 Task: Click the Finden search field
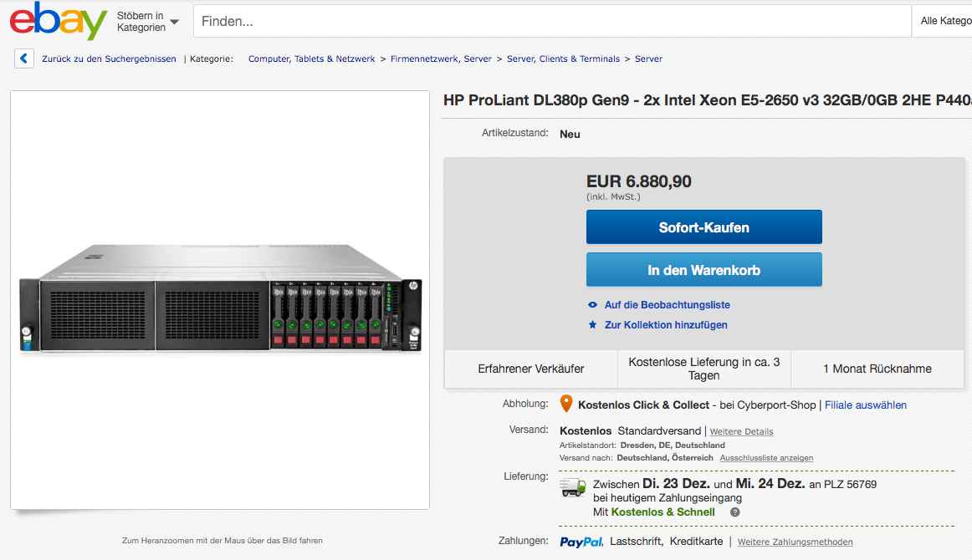point(552,21)
